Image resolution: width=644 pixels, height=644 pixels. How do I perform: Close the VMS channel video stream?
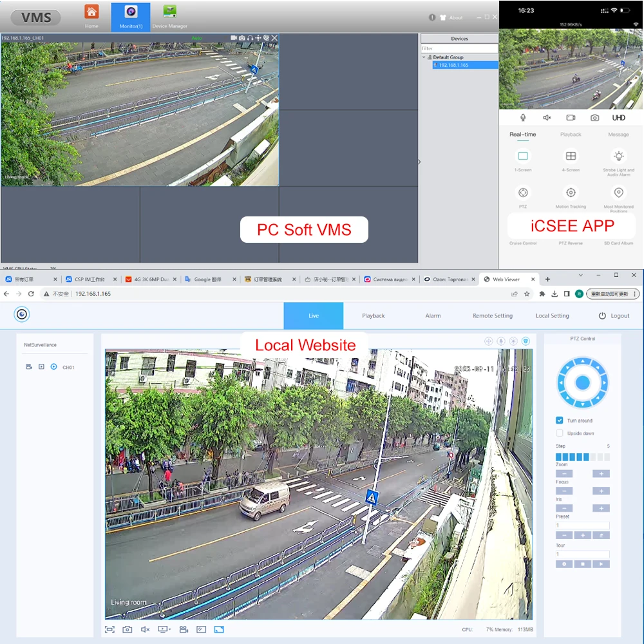click(274, 38)
